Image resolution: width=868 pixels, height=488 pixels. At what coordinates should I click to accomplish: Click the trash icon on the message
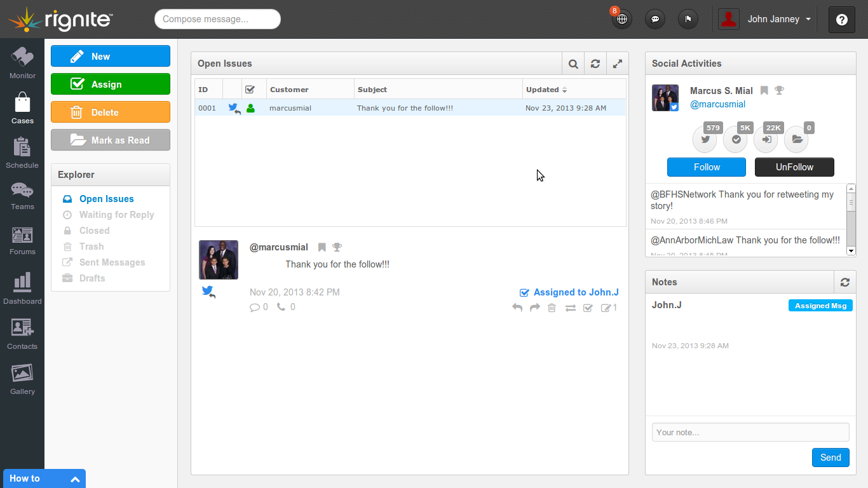[x=552, y=308]
